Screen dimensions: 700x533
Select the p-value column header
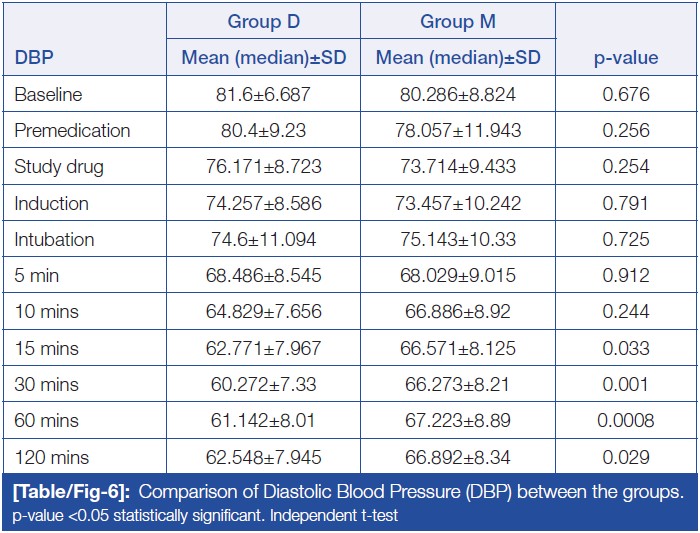[x=626, y=58]
